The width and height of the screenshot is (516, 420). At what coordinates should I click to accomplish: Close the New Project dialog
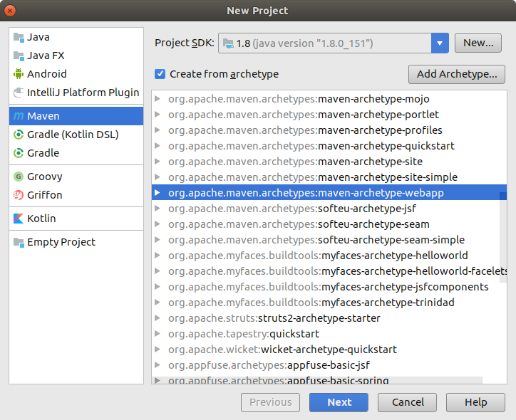10,11
